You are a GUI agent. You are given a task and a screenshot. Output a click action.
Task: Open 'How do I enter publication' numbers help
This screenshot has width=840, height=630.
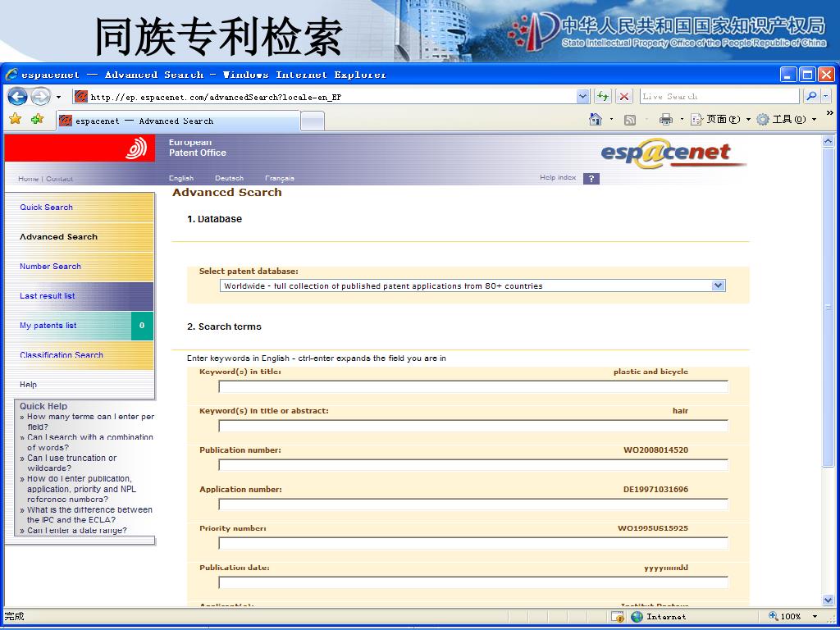pyautogui.click(x=80, y=489)
